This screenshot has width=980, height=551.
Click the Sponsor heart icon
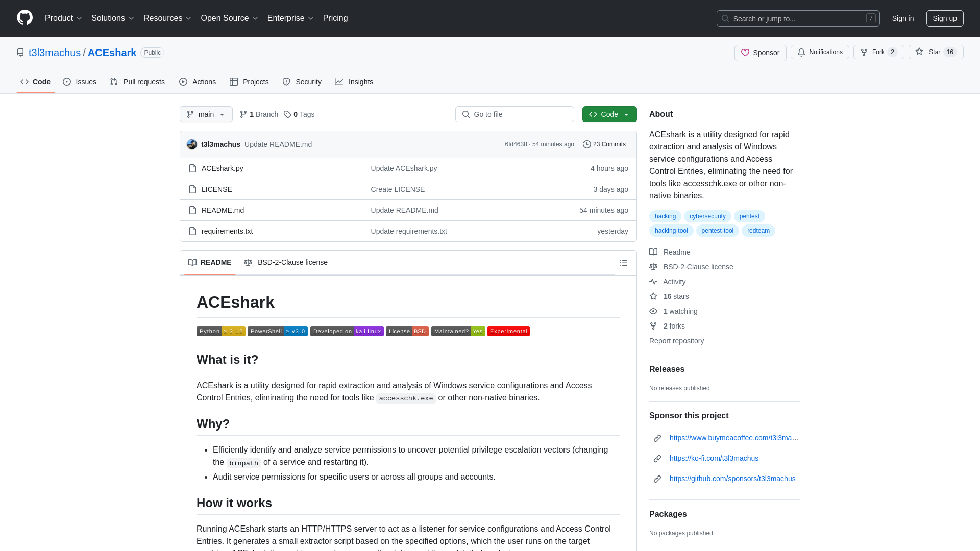pyautogui.click(x=746, y=53)
